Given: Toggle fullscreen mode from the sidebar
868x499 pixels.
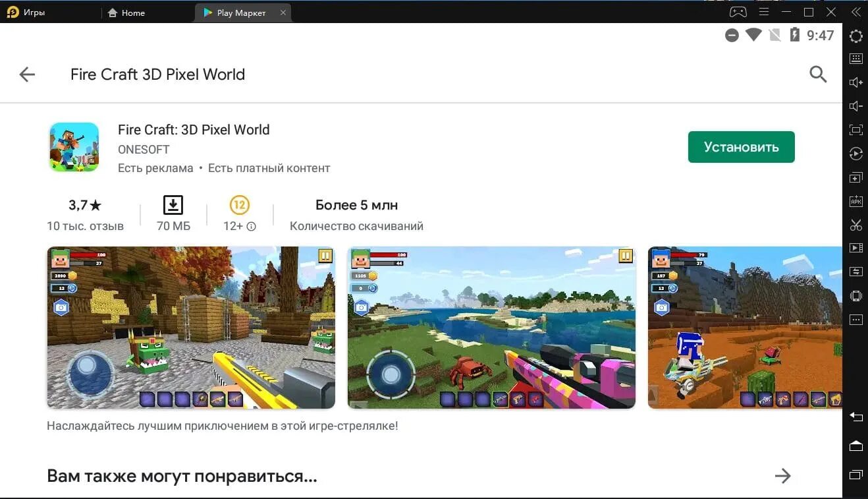Looking at the screenshot, I should [x=855, y=129].
